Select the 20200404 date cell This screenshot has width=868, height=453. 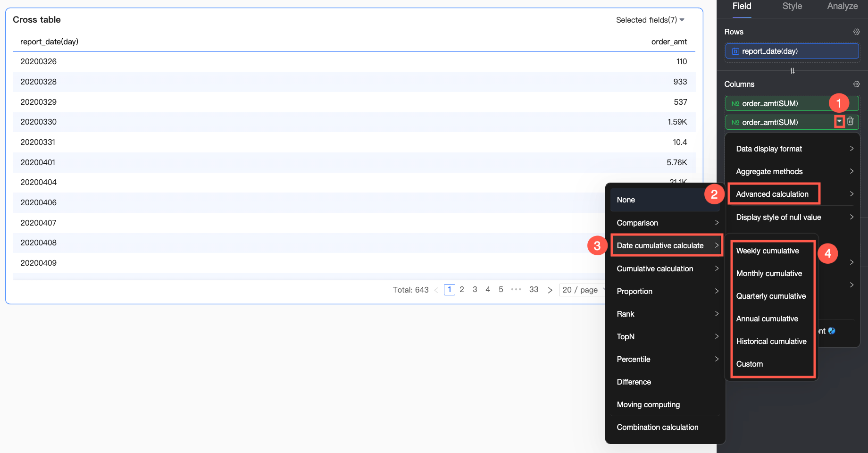[x=39, y=182]
